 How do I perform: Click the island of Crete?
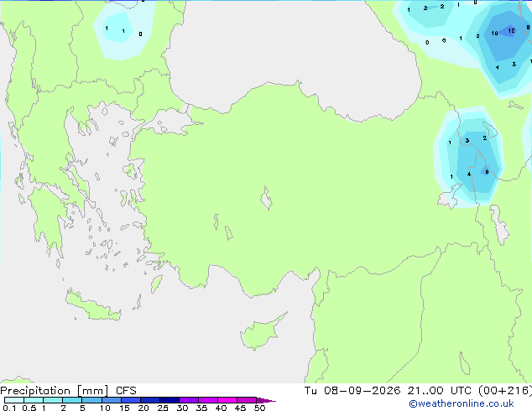[94, 306]
